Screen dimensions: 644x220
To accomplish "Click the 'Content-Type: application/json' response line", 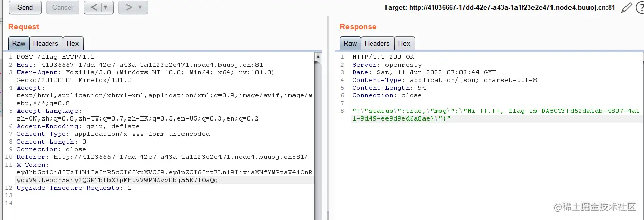I will click(445, 80).
